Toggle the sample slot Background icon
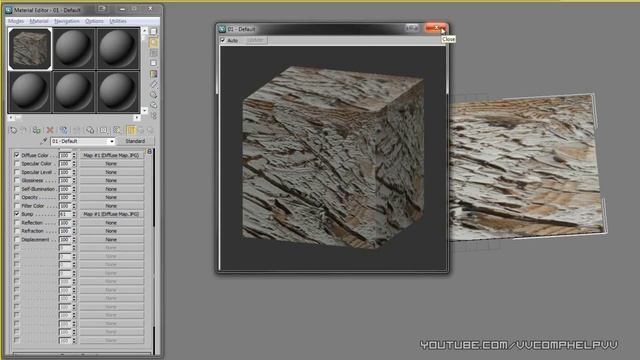 point(153,53)
